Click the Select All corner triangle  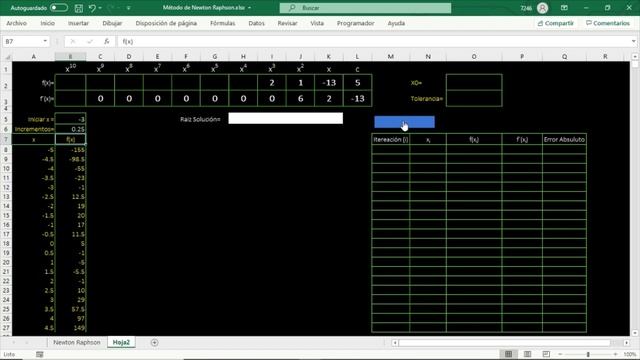pyautogui.click(x=7, y=57)
